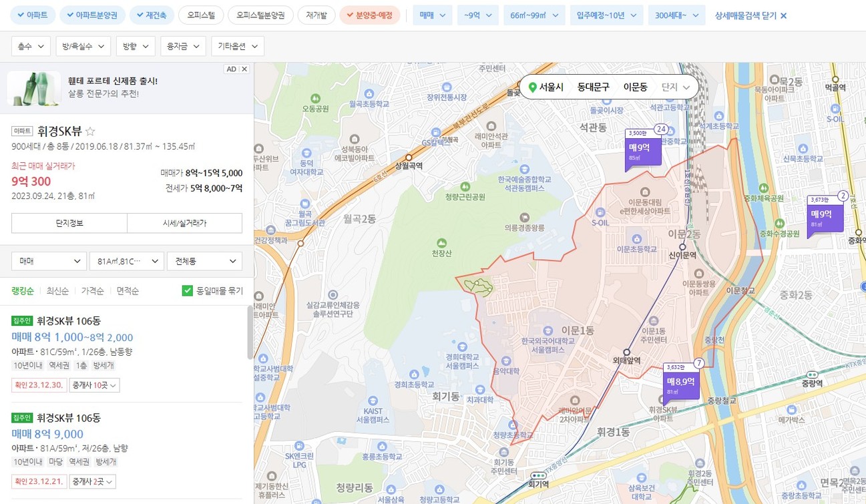Click the 의릉경종왕릉 landmark icon
This screenshot has width=866, height=504.
(x=524, y=217)
